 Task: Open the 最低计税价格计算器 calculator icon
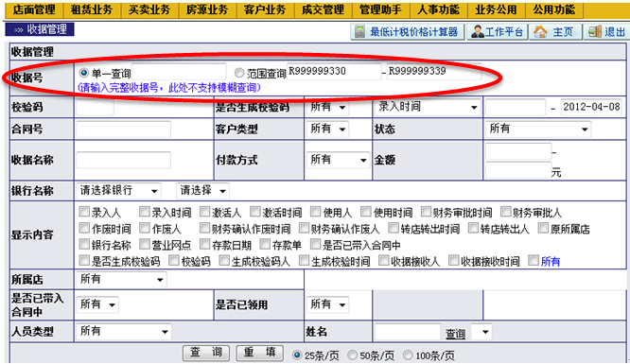click(x=360, y=32)
